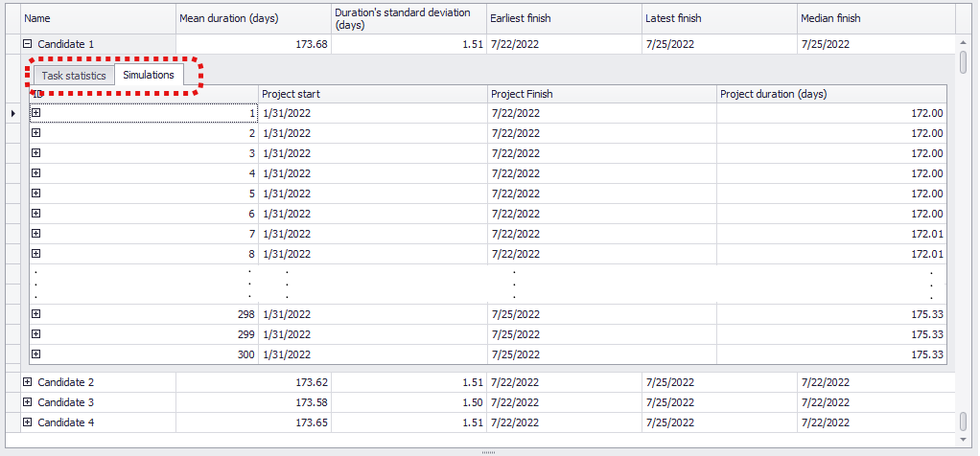Select the Candidate 1 mean duration cell
The width and height of the screenshot is (980, 456).
252,44
